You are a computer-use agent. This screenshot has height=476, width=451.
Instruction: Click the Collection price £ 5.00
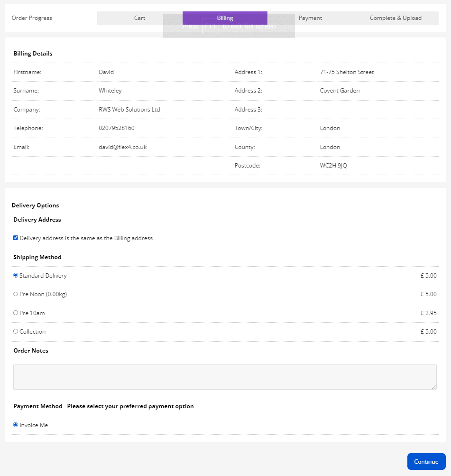click(428, 332)
